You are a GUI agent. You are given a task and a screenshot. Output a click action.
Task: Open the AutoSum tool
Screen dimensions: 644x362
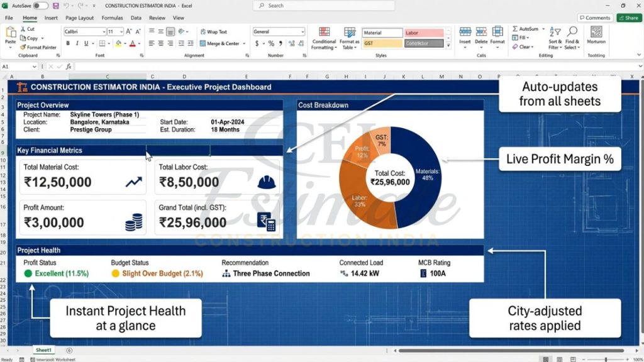[528, 28]
